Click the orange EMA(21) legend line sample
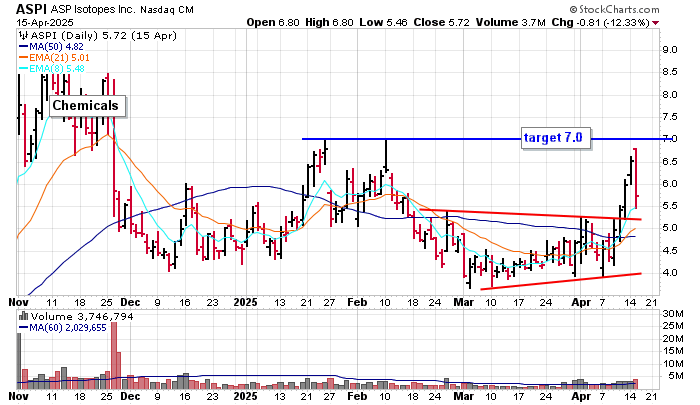 (x=23, y=57)
